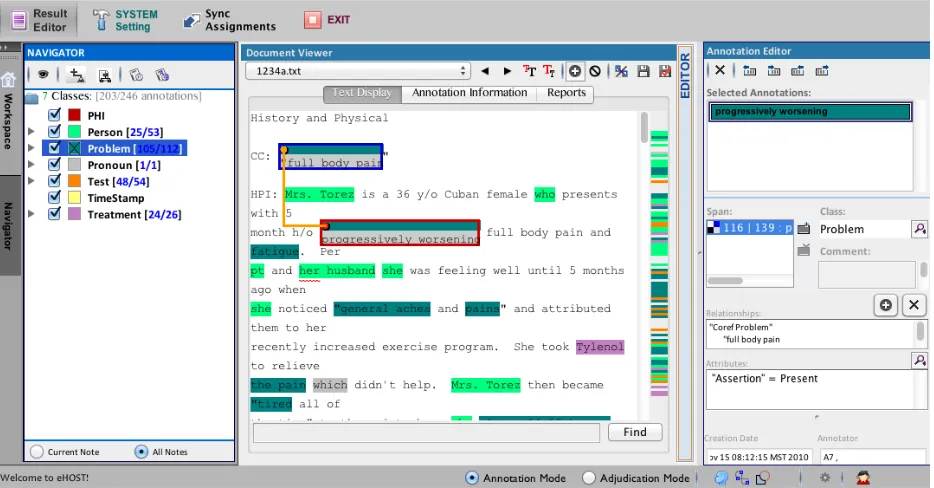Viewport: 934px width, 488px height.
Task: Open the Result Editor
Action: [x=41, y=20]
